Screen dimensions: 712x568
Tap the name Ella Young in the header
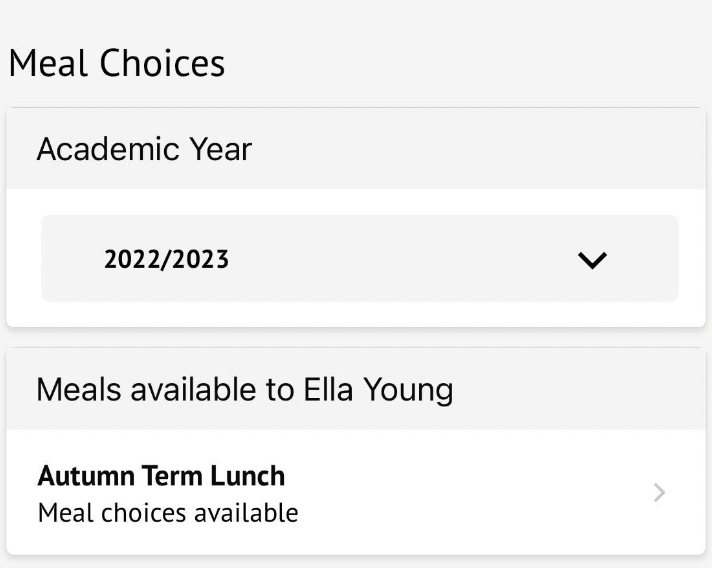pos(378,389)
